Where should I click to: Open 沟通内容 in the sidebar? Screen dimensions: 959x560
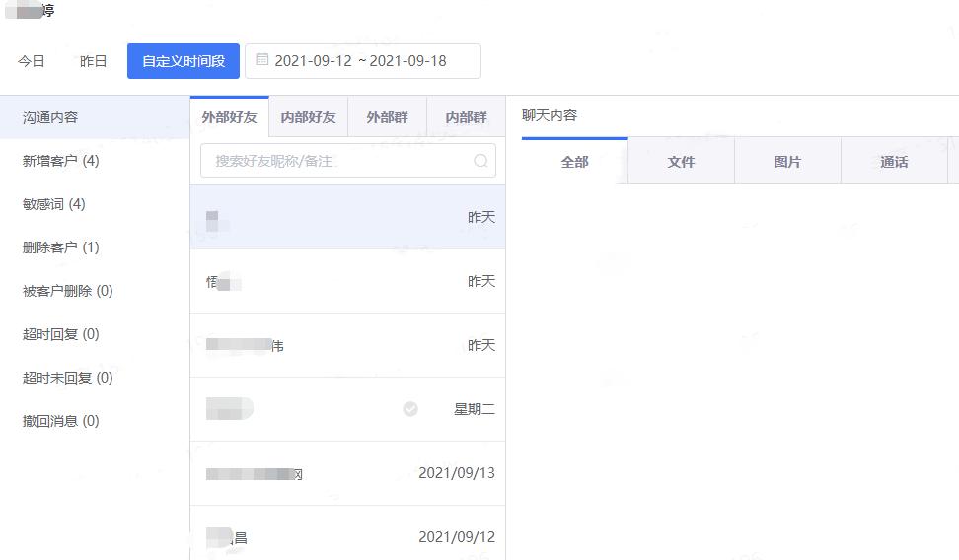95,117
